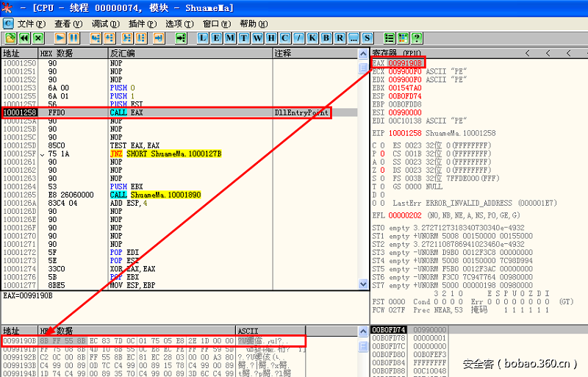Pause execution with the pause icon
Image resolution: width=588 pixels, height=377 pixels.
click(x=74, y=37)
